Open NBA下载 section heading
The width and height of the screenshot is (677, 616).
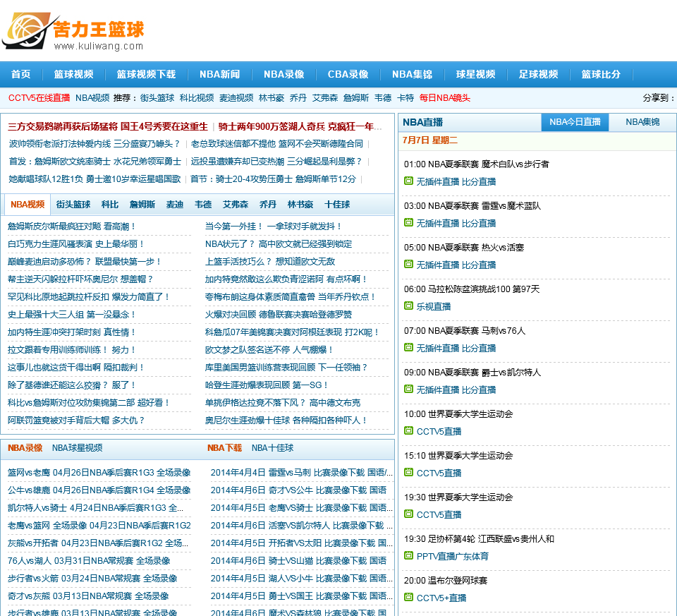coord(224,448)
